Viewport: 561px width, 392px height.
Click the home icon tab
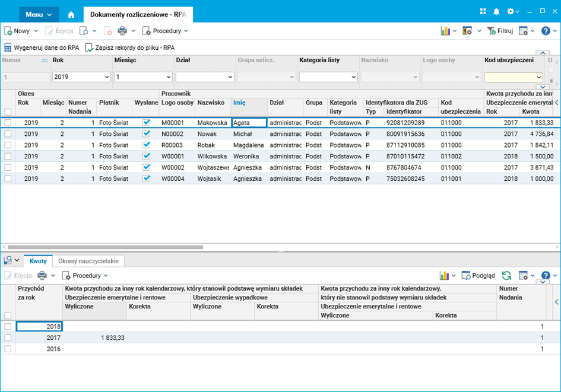point(71,14)
